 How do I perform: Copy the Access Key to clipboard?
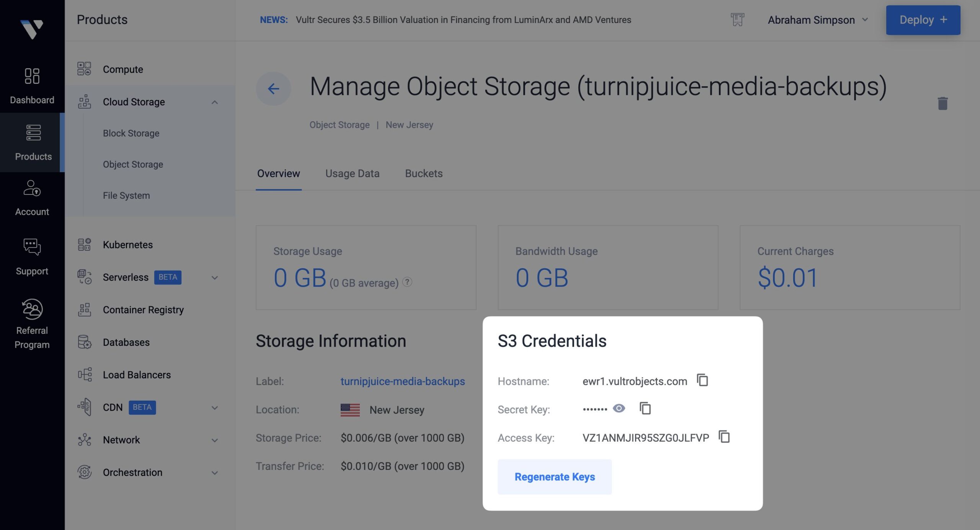tap(724, 437)
